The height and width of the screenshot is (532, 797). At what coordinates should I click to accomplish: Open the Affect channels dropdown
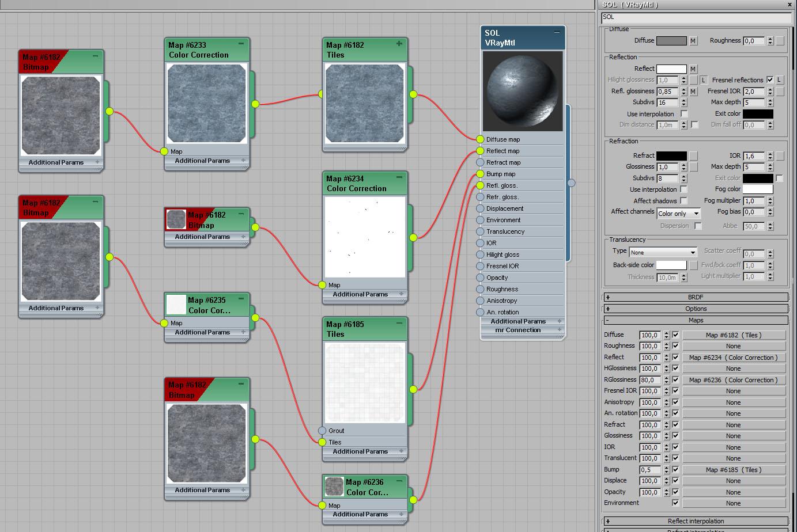click(679, 214)
